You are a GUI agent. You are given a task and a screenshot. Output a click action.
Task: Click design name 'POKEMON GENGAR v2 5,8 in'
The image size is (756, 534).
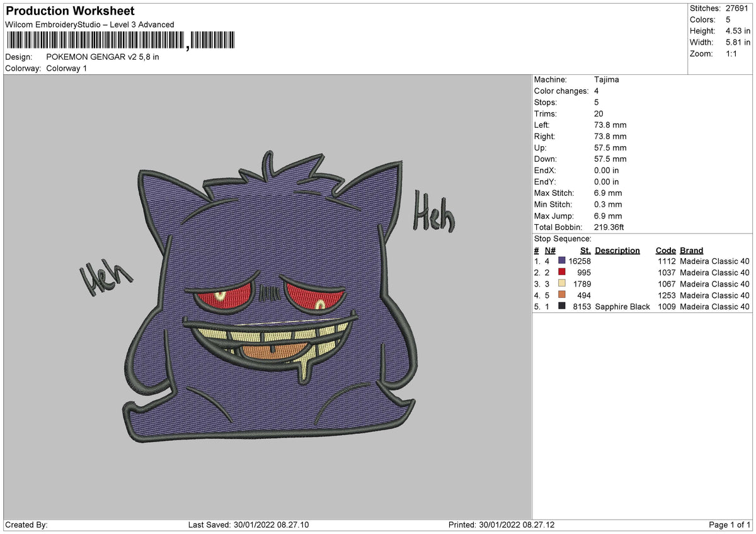click(103, 57)
